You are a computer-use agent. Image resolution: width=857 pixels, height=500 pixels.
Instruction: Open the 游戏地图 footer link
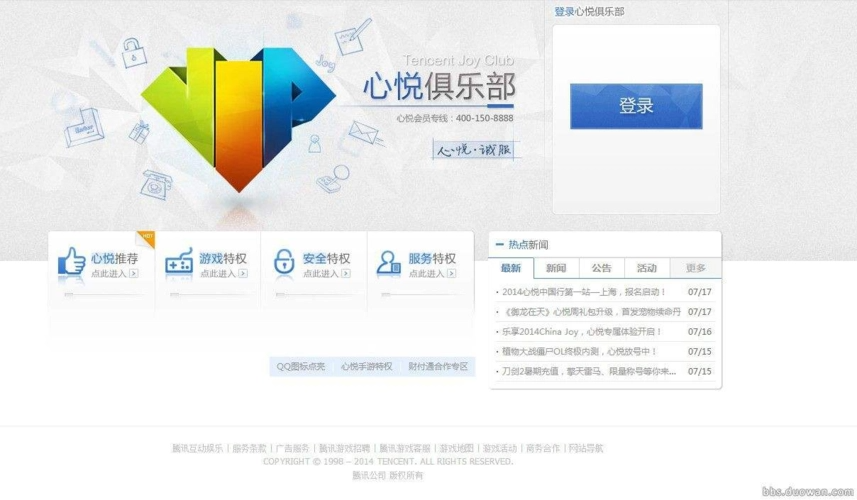(456, 448)
